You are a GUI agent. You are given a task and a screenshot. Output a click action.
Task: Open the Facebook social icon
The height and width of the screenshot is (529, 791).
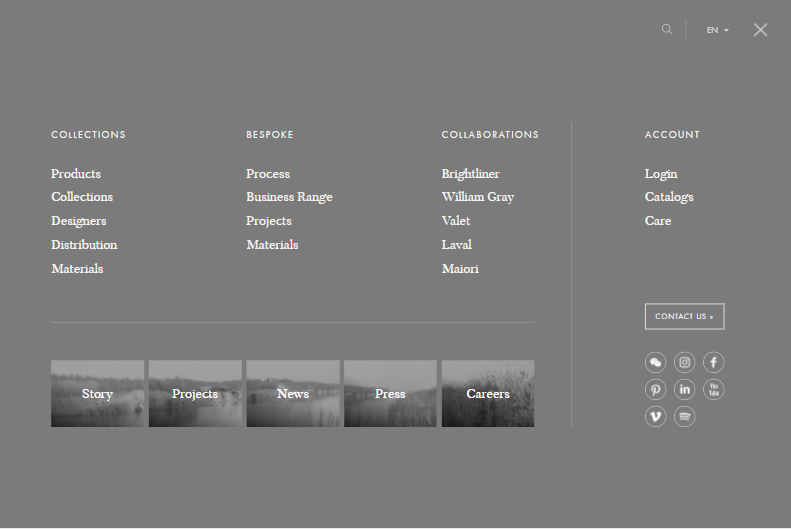[713, 362]
